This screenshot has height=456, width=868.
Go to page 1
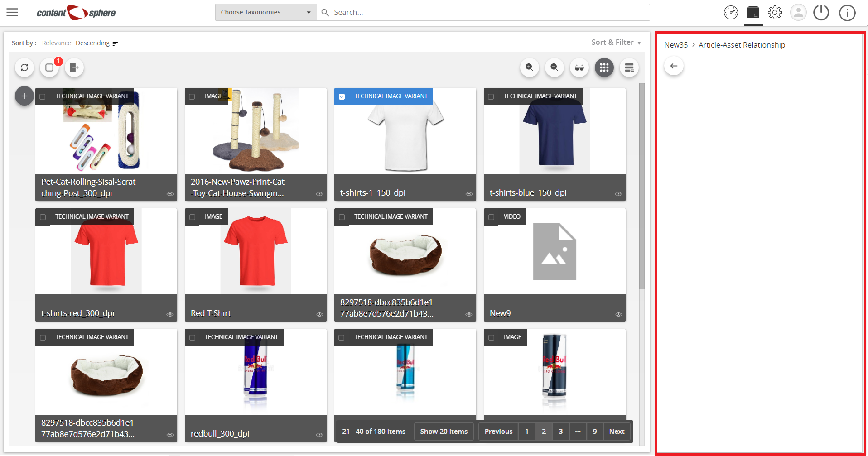(x=526, y=432)
